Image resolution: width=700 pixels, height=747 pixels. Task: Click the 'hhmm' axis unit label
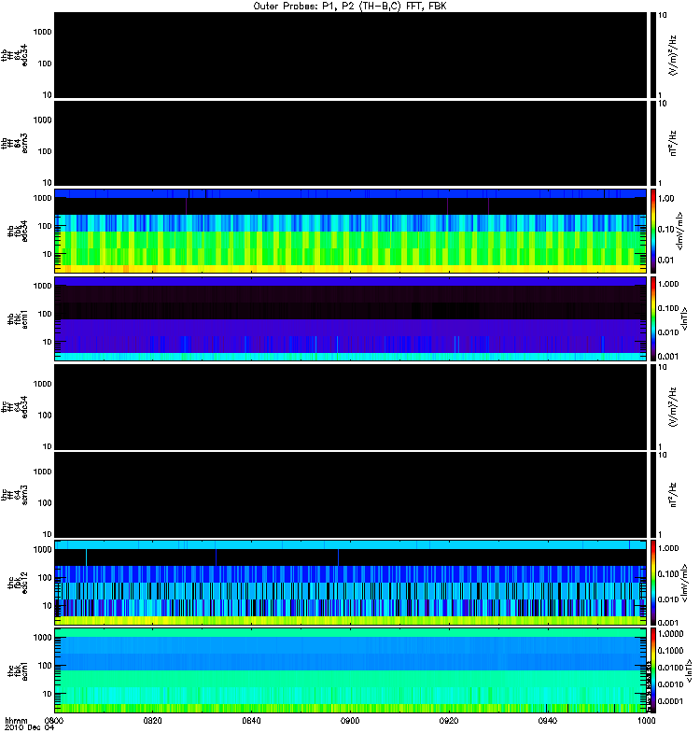(x=16, y=720)
